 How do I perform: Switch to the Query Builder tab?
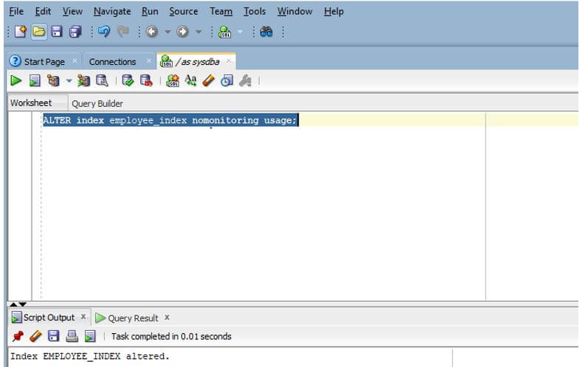point(97,103)
